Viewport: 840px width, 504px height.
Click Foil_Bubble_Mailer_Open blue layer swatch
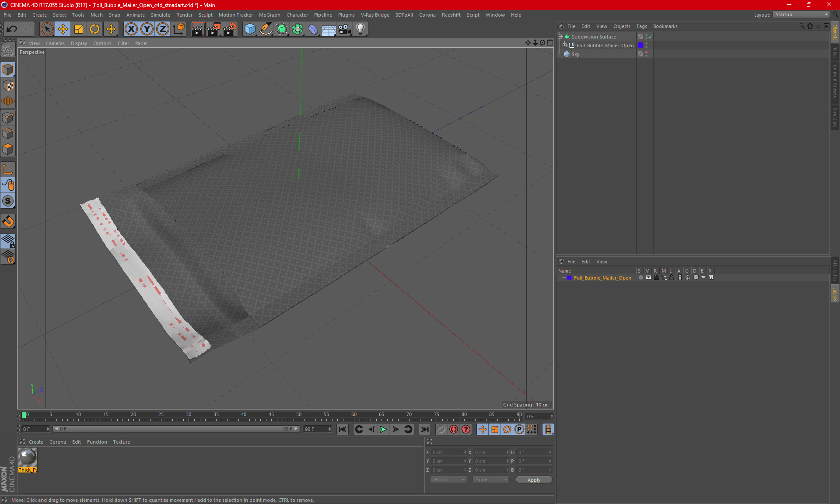640,45
